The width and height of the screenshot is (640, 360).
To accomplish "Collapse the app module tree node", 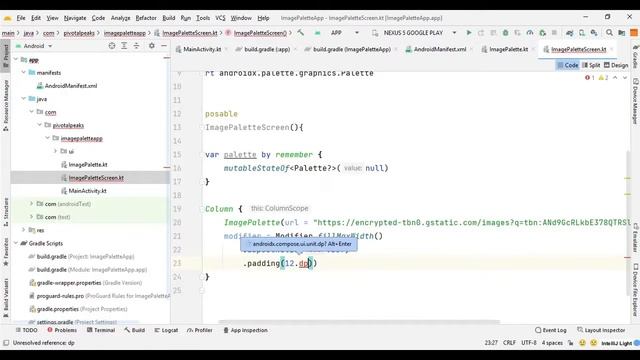I will [x=16, y=60].
